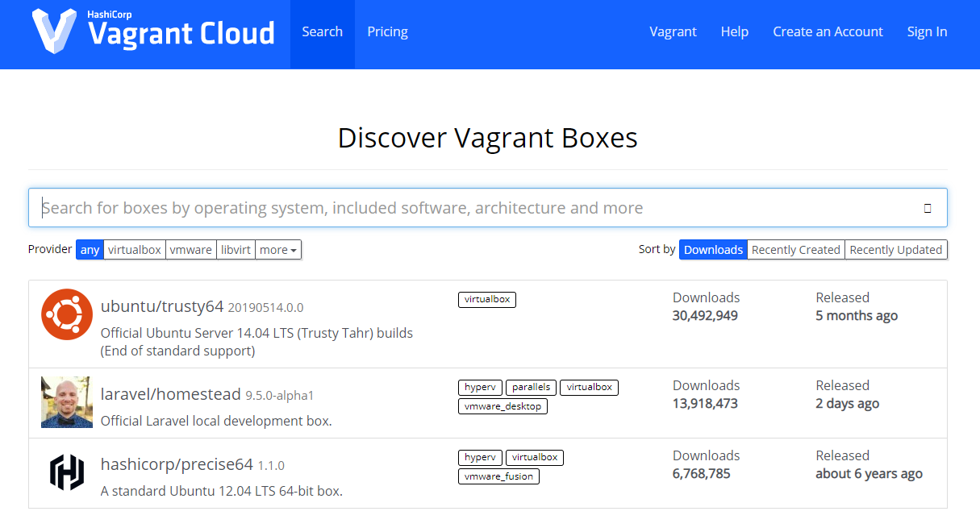The image size is (980, 532).
Task: Click 'Released 2 days ago' text
Action: click(x=847, y=395)
